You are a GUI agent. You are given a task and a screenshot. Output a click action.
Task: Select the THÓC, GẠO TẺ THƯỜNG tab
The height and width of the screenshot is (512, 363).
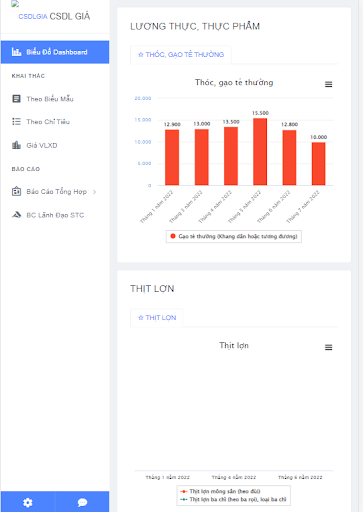pos(181,55)
